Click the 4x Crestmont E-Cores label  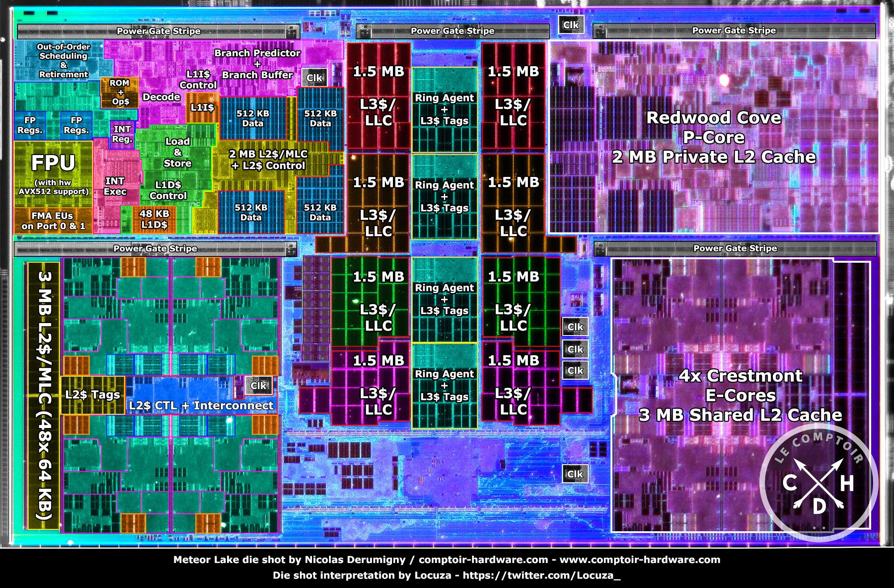click(x=740, y=395)
